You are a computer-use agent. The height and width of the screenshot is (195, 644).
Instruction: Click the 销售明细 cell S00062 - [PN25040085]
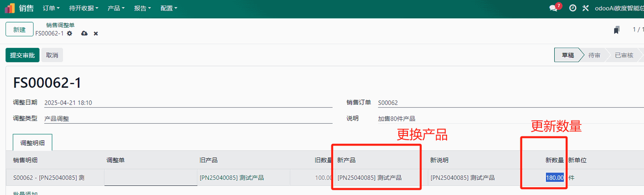tap(49, 178)
